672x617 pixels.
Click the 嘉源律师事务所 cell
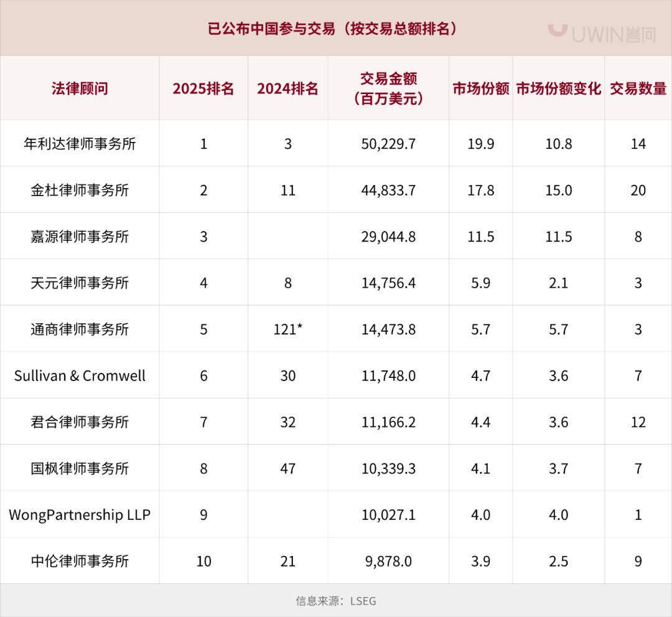[80, 237]
